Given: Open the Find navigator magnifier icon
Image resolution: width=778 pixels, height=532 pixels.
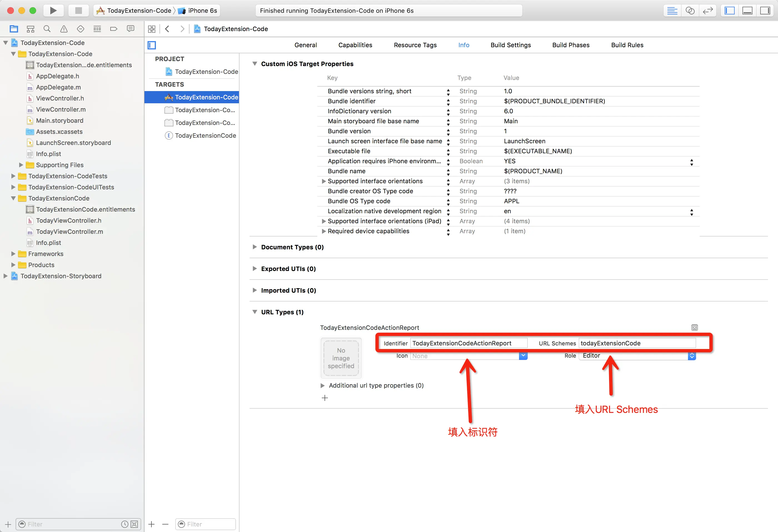Looking at the screenshot, I should point(47,29).
